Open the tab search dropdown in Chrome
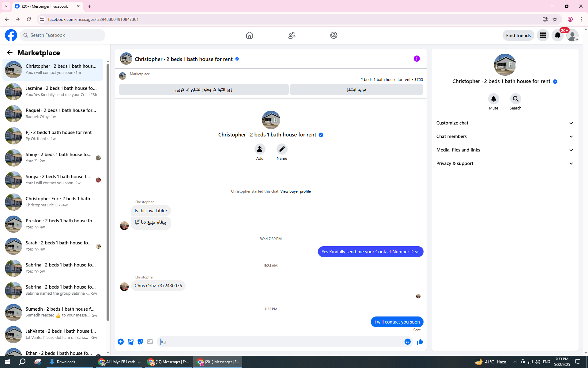The height and width of the screenshot is (368, 588). (6, 6)
